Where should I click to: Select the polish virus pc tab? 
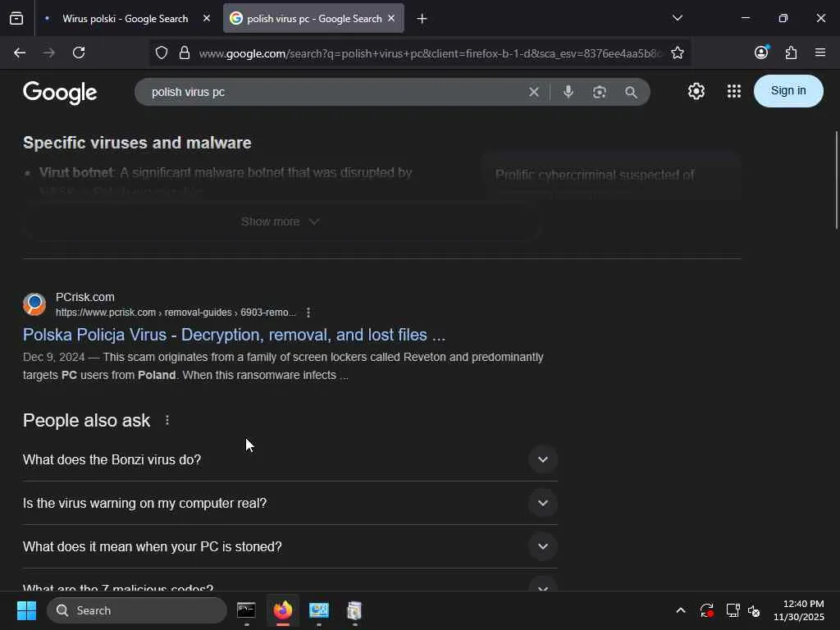pos(314,18)
